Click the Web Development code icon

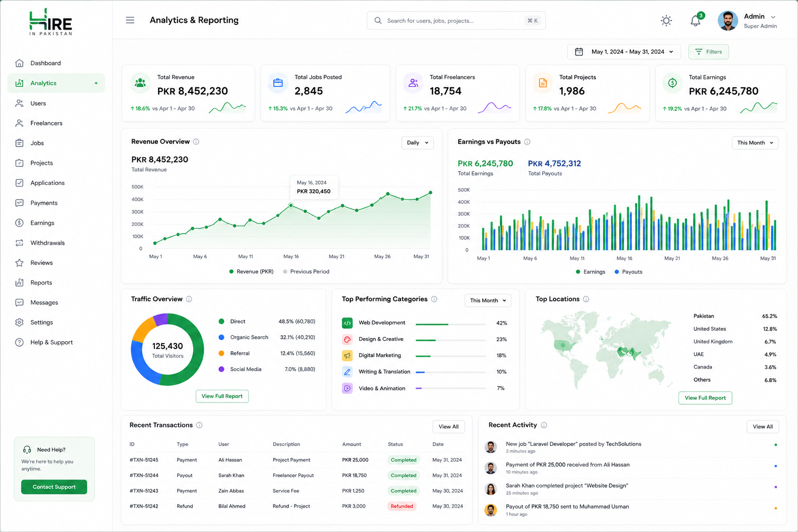pos(347,323)
